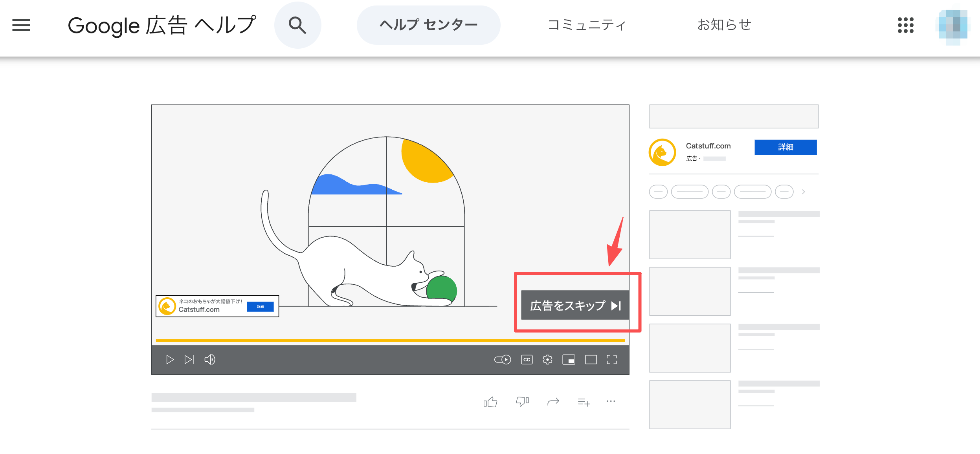Switch to theater mode
This screenshot has height=454, width=980.
point(591,360)
